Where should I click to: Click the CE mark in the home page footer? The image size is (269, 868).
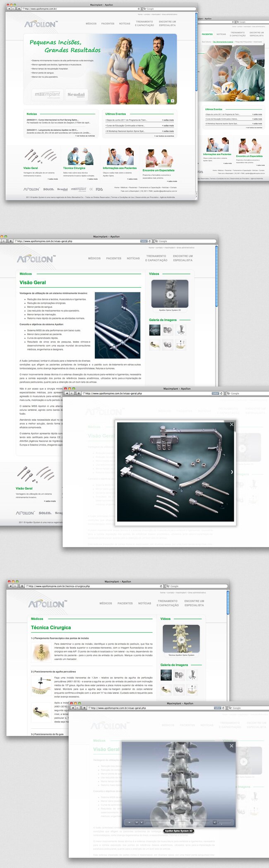click(91, 189)
